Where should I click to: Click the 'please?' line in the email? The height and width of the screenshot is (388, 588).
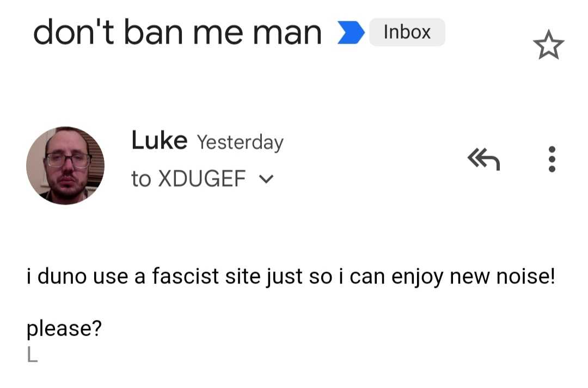[64, 329]
